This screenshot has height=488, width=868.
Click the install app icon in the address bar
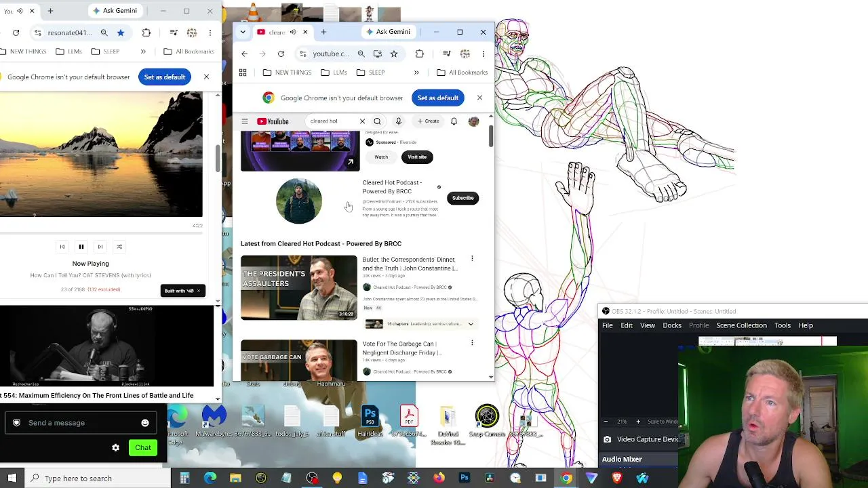[378, 54]
